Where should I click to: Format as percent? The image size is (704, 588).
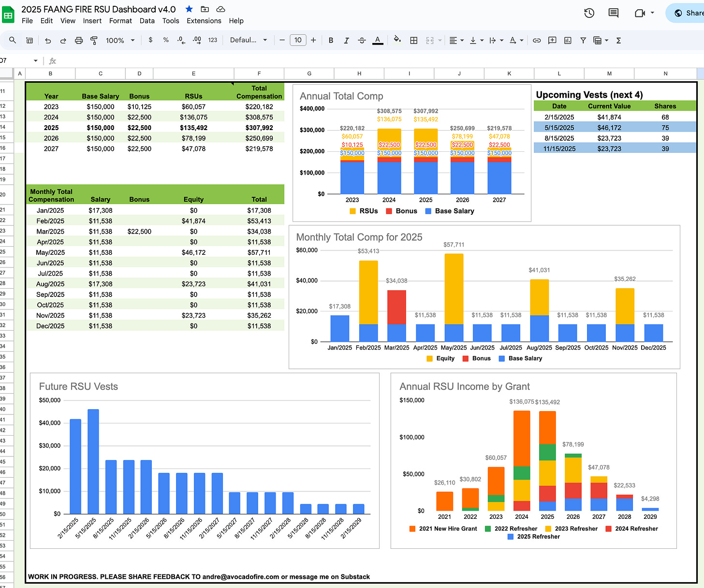click(166, 40)
